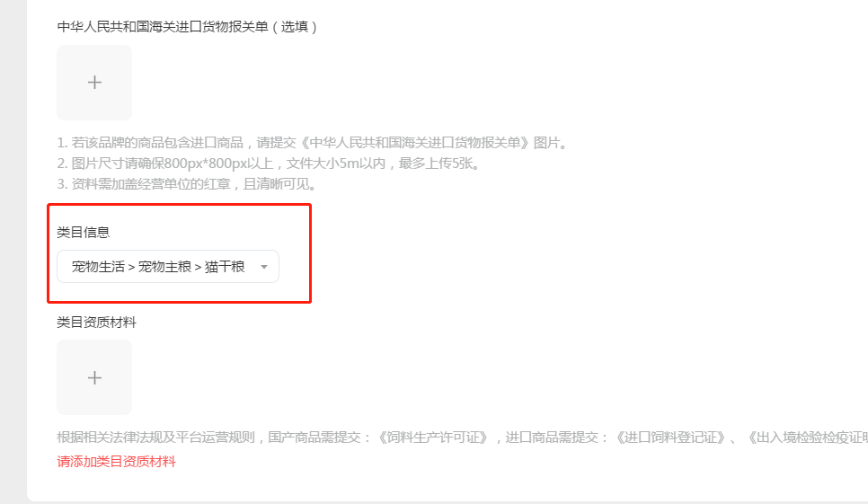Image resolution: width=868 pixels, height=504 pixels.
Task: Click 根据相关法律法规及平台运营规则 hint text
Action: point(155,438)
